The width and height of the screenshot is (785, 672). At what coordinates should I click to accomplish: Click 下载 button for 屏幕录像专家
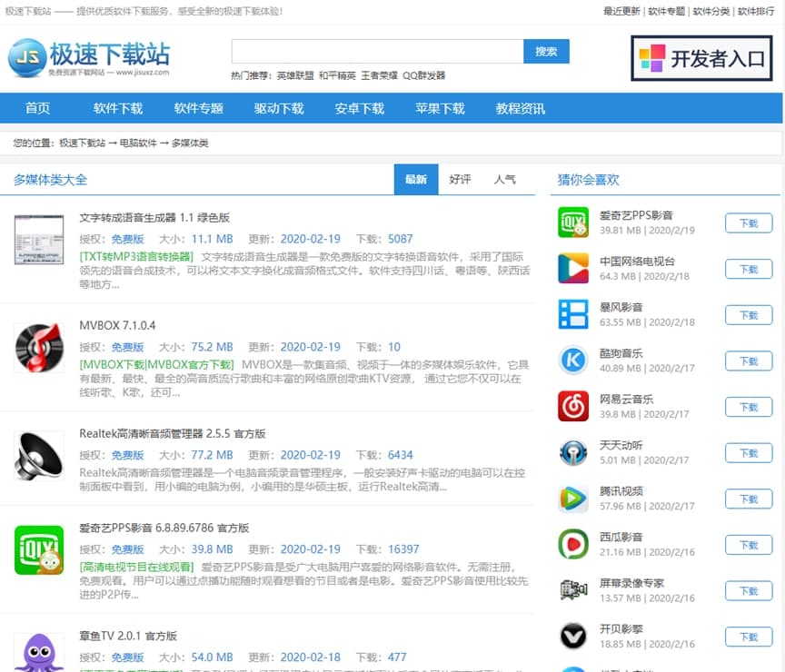click(x=749, y=591)
